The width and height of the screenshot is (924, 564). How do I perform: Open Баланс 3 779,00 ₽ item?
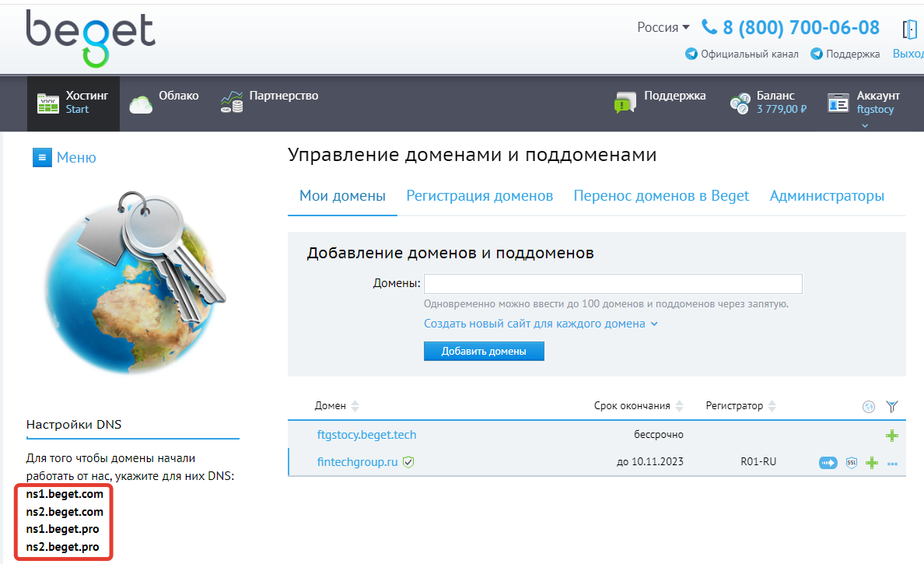pyautogui.click(x=768, y=103)
